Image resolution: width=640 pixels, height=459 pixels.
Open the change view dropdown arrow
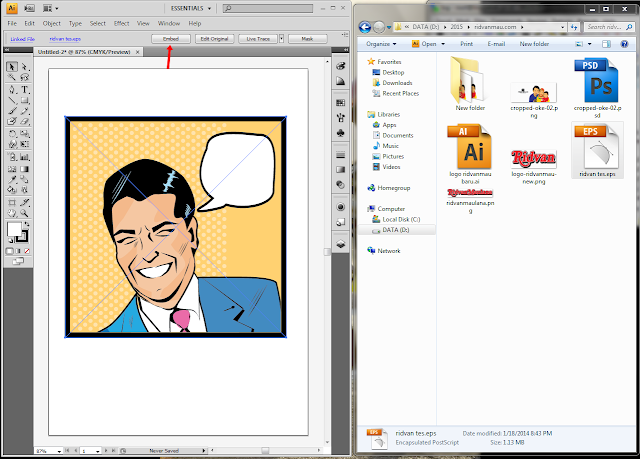[589, 44]
